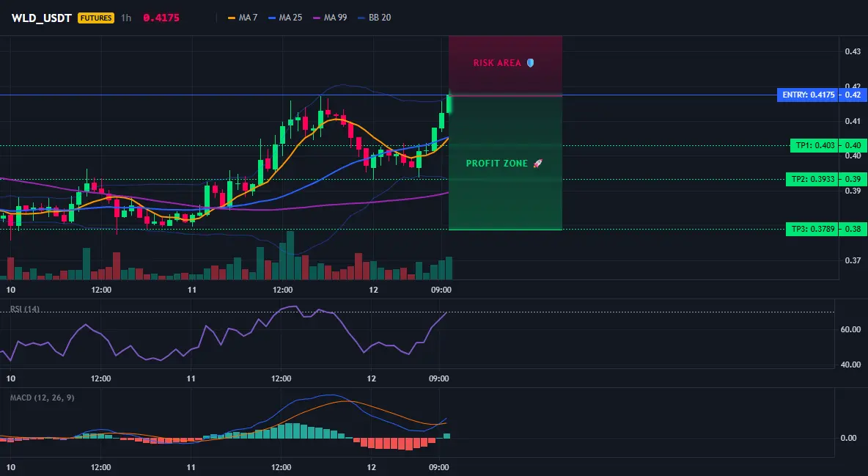Select the 1h timeframe label

[x=126, y=18]
